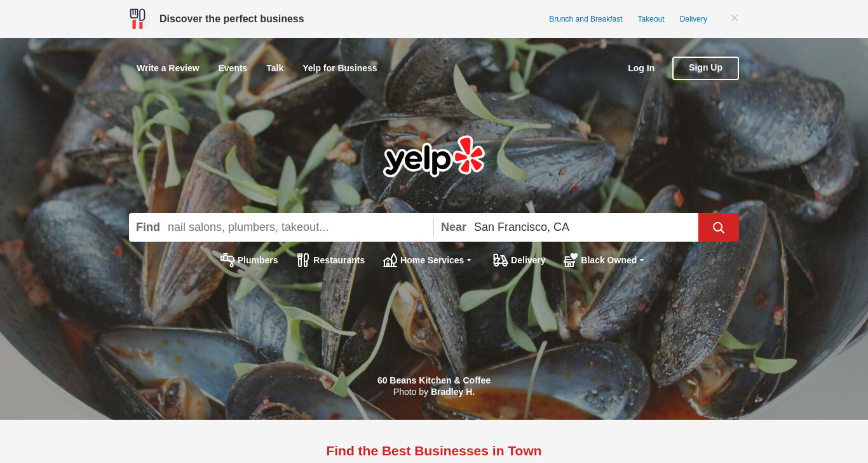Dismiss the Discover the perfect business banner
Screen dimensions: 868x463
click(735, 18)
